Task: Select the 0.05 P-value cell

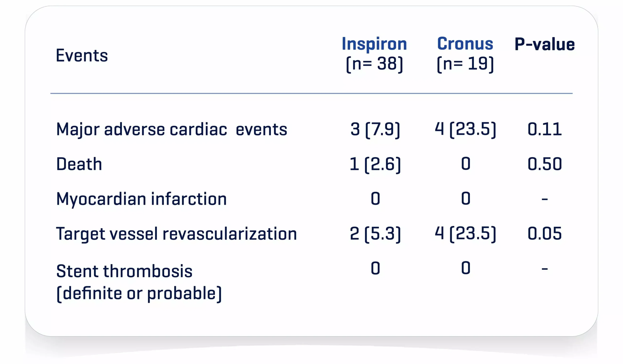Action: pyautogui.click(x=544, y=234)
